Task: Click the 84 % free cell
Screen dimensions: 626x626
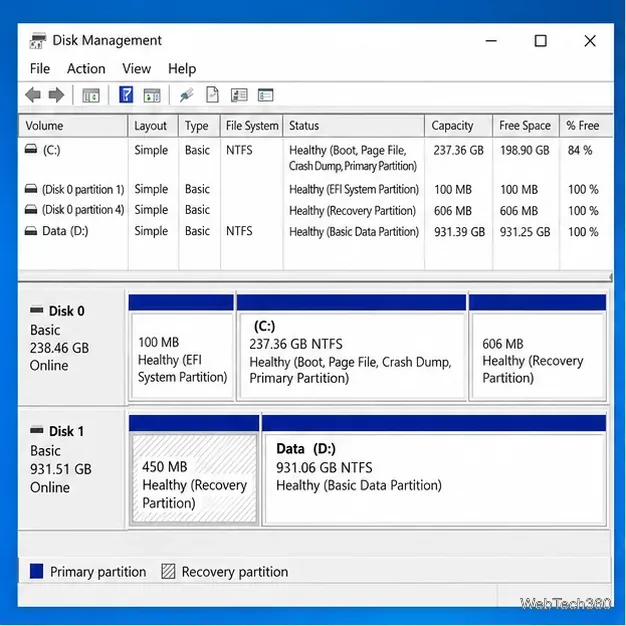Action: click(x=580, y=151)
